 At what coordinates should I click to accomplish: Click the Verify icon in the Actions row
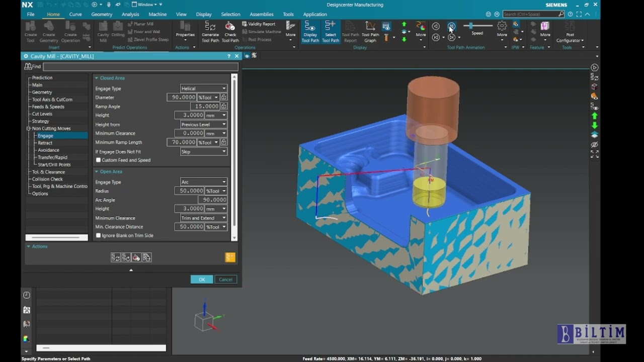(x=136, y=257)
